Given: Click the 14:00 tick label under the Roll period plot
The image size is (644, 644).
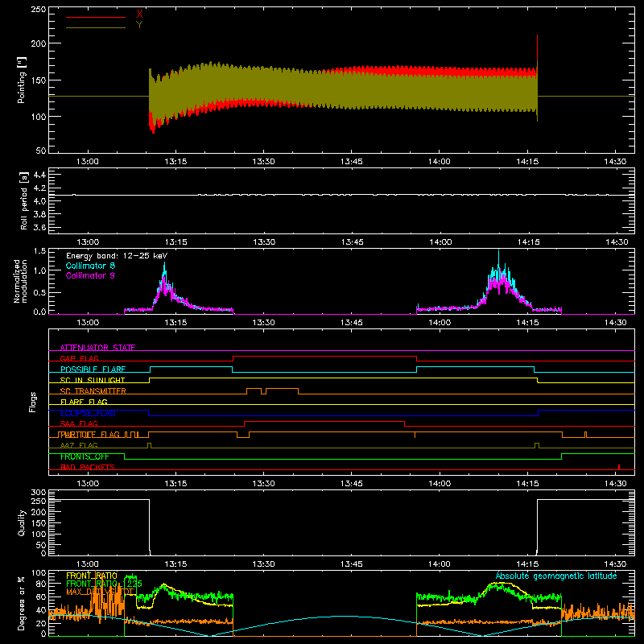Looking at the screenshot, I should (440, 242).
